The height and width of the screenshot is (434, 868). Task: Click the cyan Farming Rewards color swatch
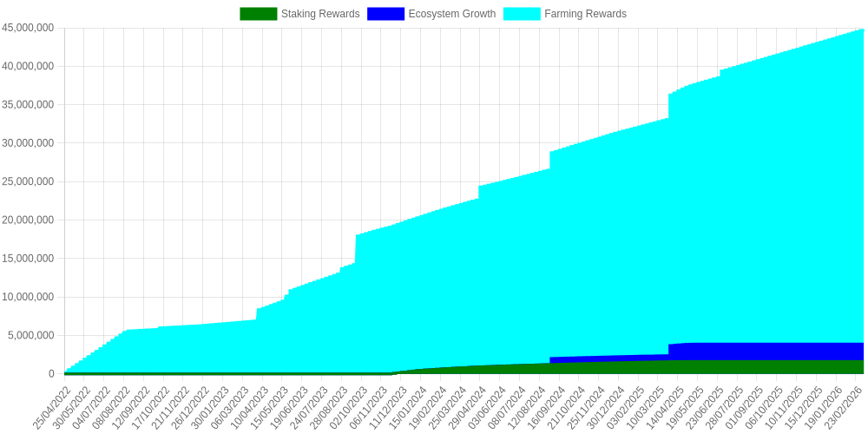(x=522, y=14)
